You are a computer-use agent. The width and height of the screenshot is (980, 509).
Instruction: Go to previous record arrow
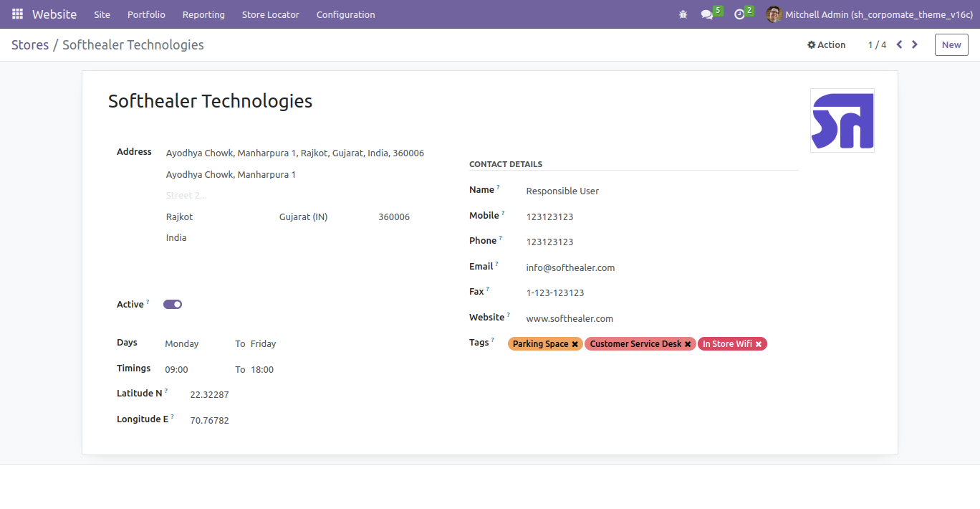[x=899, y=44]
